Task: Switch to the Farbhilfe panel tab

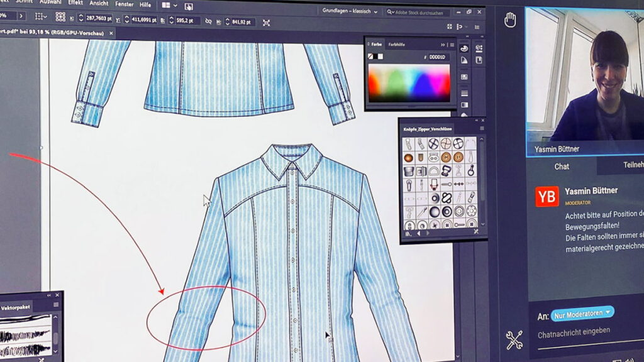Action: click(x=396, y=45)
